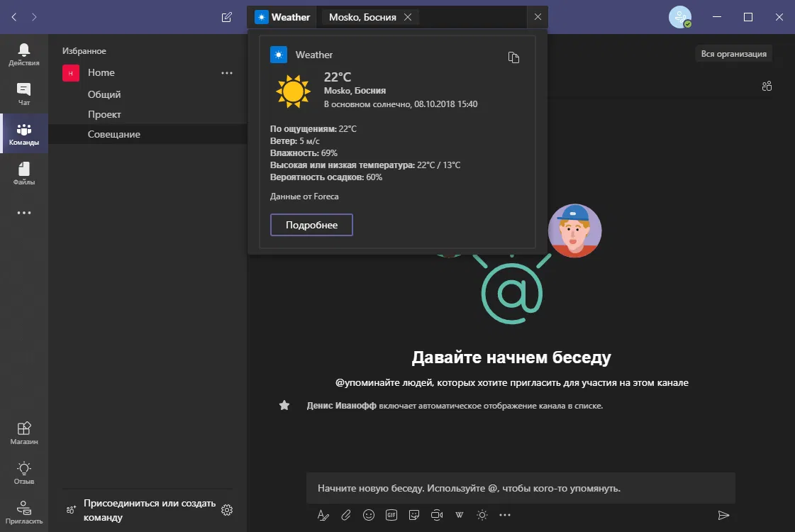Screen dimensions: 795x532
Task: Click the Подробнее button
Action: coord(311,225)
